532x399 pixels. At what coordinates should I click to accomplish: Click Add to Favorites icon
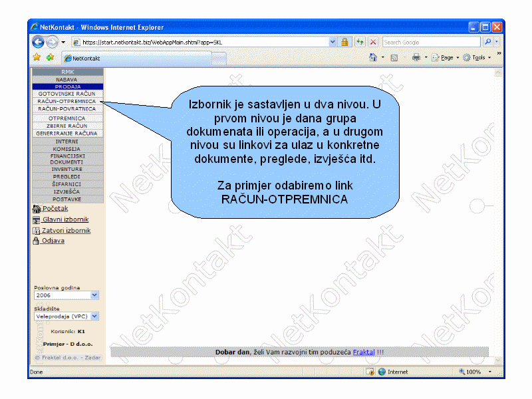point(51,57)
